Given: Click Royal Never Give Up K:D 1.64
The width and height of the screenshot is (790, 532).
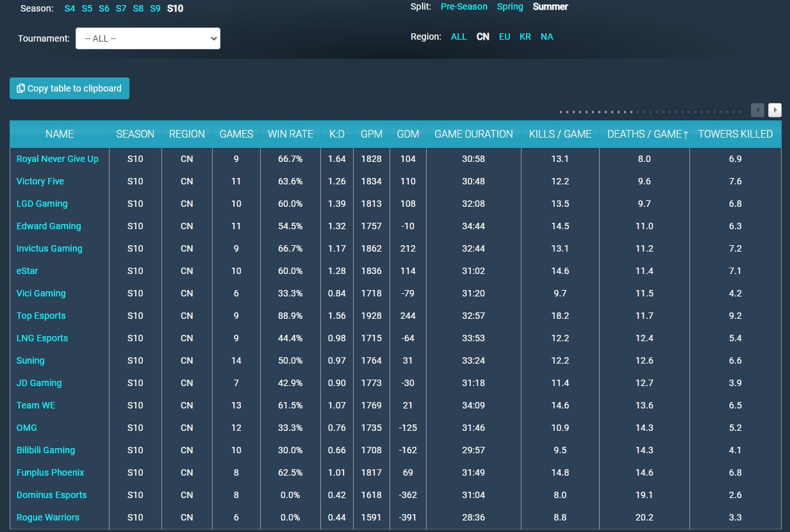Looking at the screenshot, I should [337, 159].
